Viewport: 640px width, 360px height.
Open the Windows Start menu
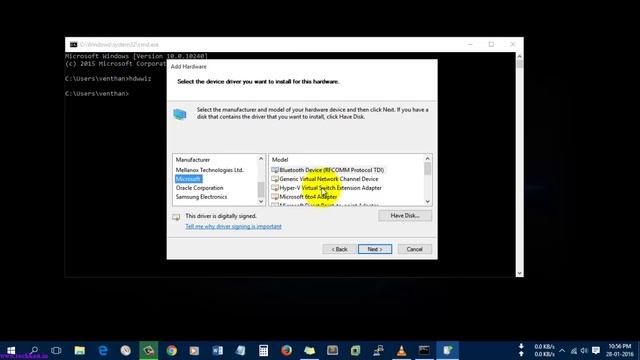pyautogui.click(x=11, y=350)
